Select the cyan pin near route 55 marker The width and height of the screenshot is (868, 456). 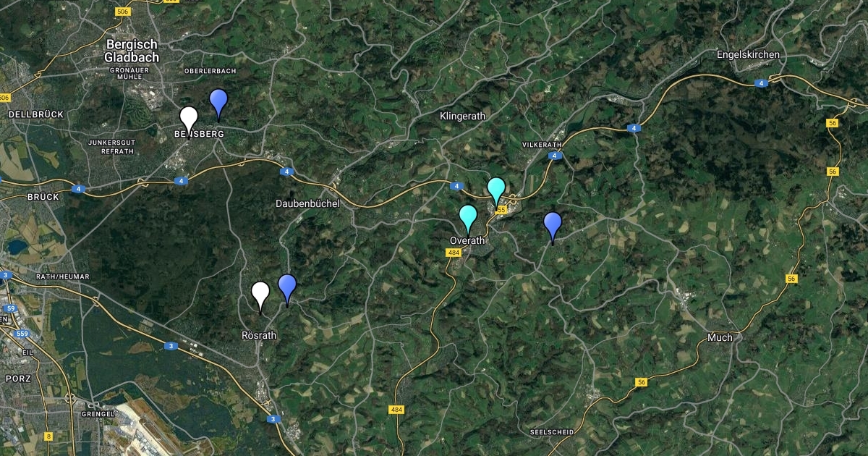pyautogui.click(x=496, y=192)
